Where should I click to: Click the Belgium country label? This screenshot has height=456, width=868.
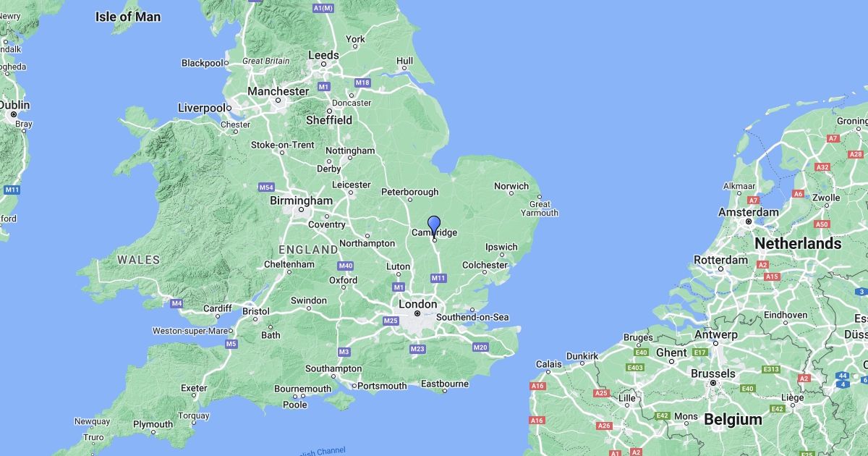pos(733,419)
